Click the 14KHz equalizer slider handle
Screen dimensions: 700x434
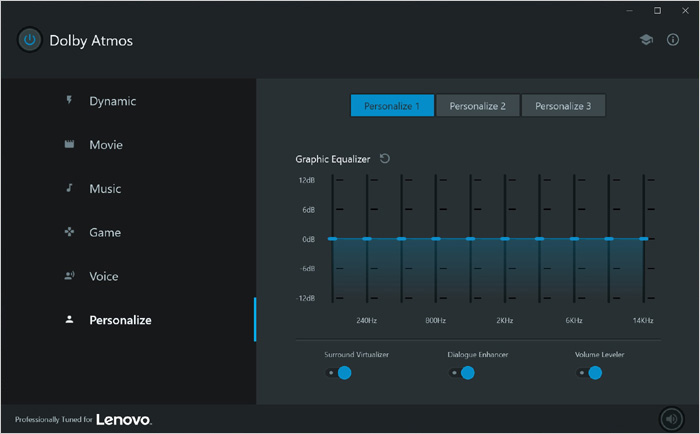point(643,239)
